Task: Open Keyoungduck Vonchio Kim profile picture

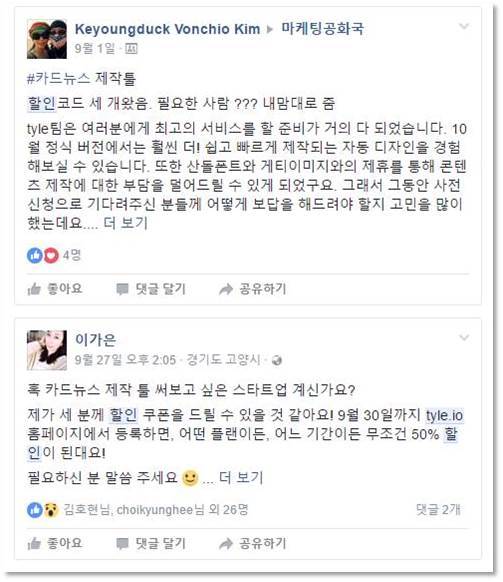Action: click(x=47, y=39)
